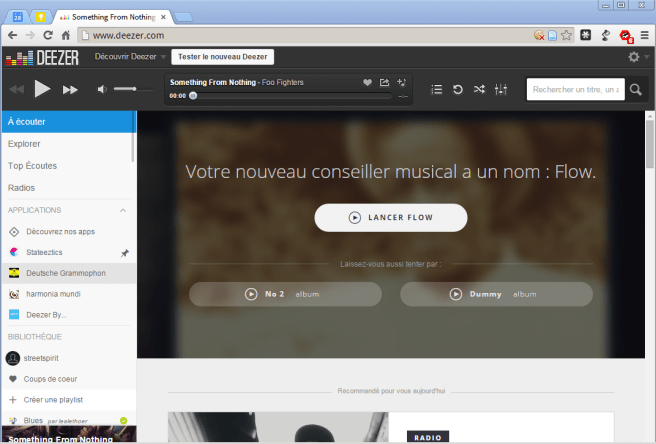Switch to the yellow lightbulb pinned tab

[x=41, y=17]
